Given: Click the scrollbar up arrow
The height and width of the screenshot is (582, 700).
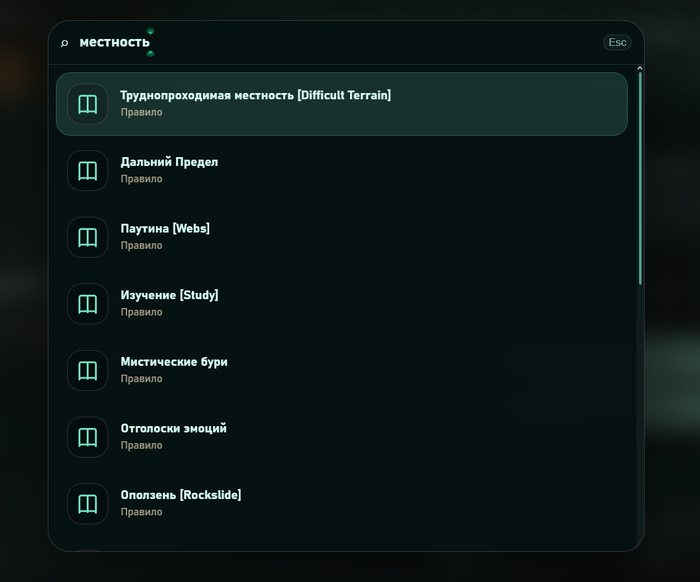Looking at the screenshot, I should pyautogui.click(x=640, y=68).
